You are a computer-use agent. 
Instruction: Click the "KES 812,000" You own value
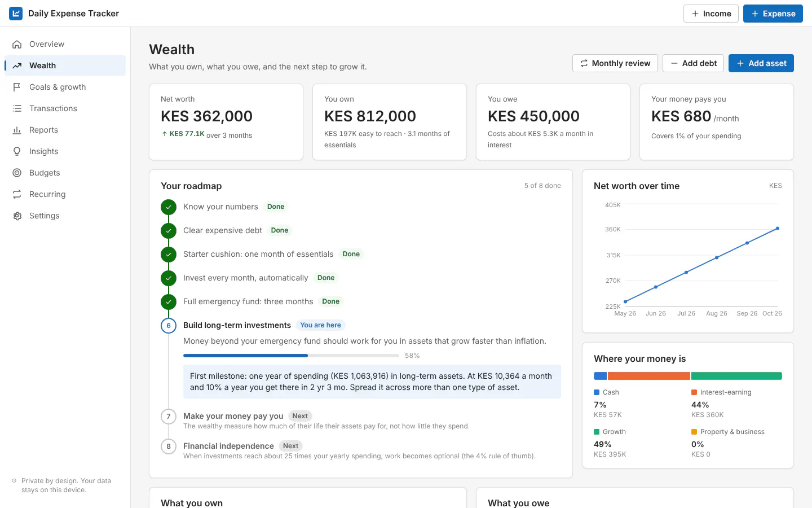(370, 116)
